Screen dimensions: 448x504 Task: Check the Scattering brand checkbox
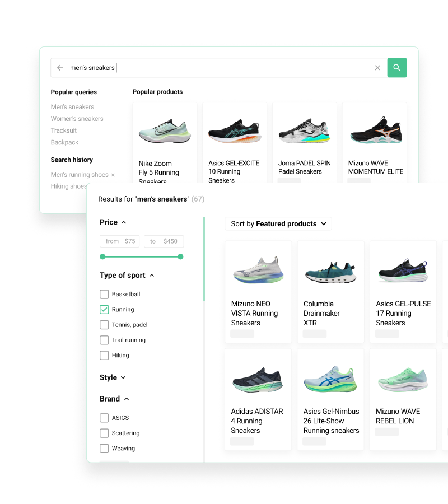point(104,433)
